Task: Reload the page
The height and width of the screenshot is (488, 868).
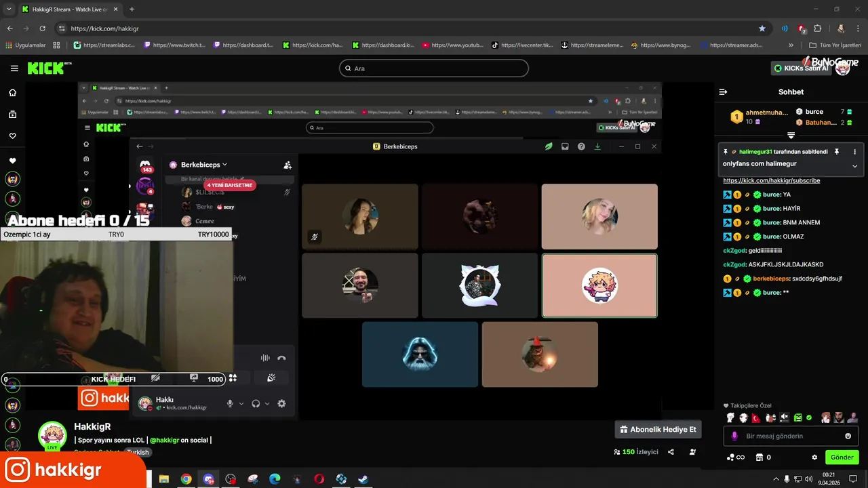Action: click(42, 28)
